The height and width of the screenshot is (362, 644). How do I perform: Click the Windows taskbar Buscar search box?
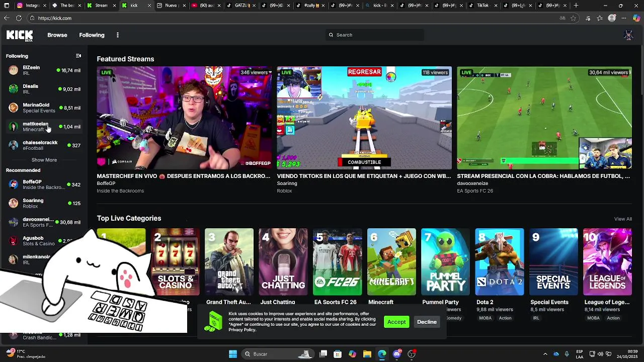277,354
